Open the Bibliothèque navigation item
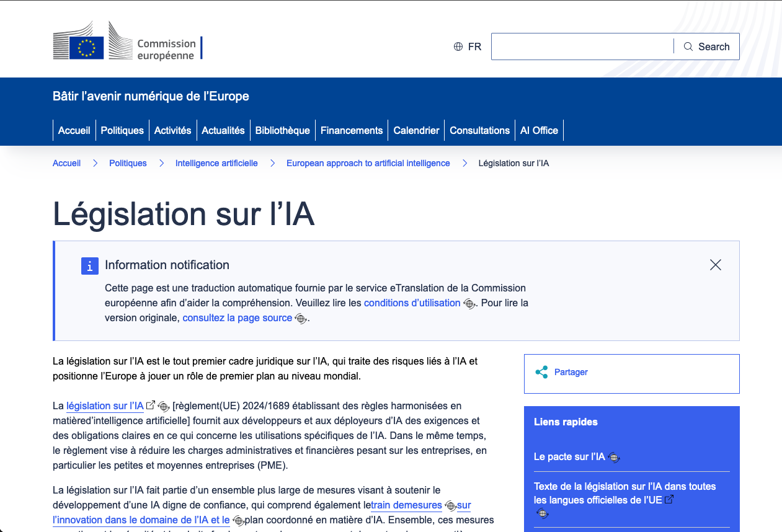782x532 pixels. point(282,130)
